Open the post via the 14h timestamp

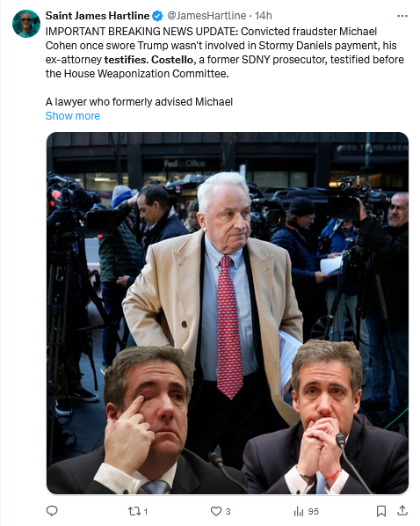pyautogui.click(x=263, y=16)
